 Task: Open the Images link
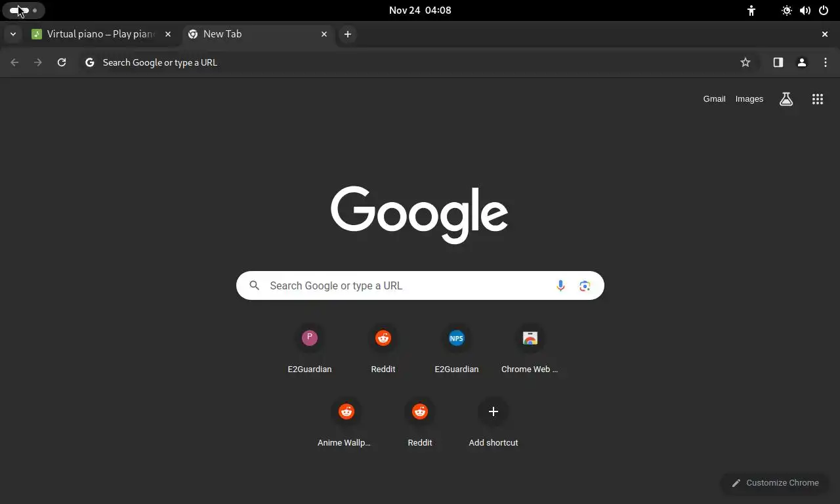coord(749,99)
